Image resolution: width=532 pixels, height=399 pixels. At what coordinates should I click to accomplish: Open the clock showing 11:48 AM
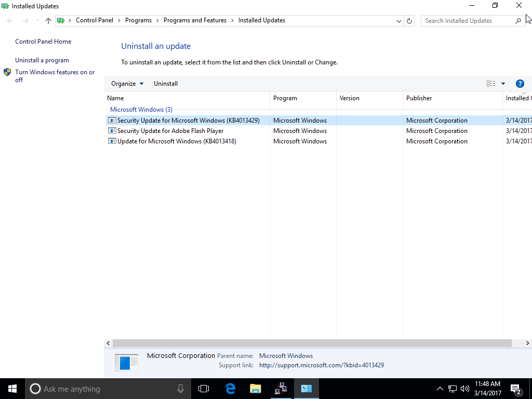(487, 389)
